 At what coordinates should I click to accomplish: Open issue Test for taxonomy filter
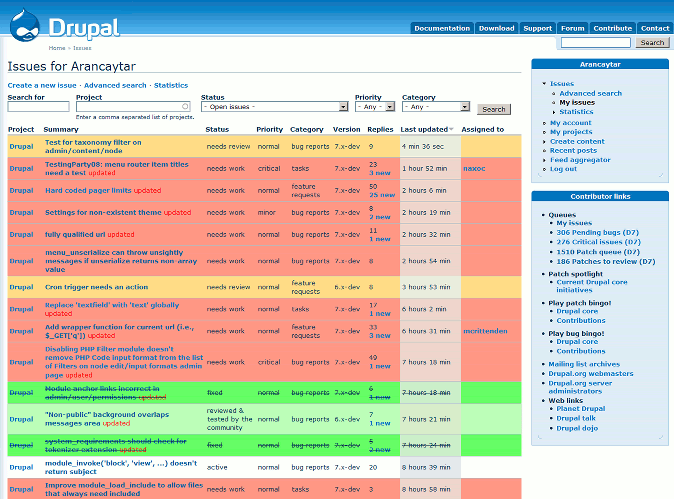pyautogui.click(x=93, y=147)
